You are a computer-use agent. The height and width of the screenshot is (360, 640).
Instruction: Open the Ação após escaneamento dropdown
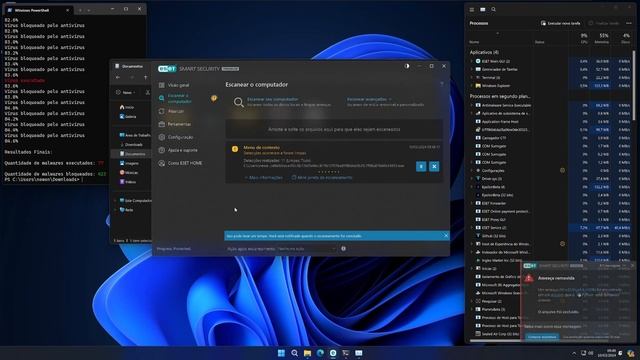pyautogui.click(x=306, y=249)
